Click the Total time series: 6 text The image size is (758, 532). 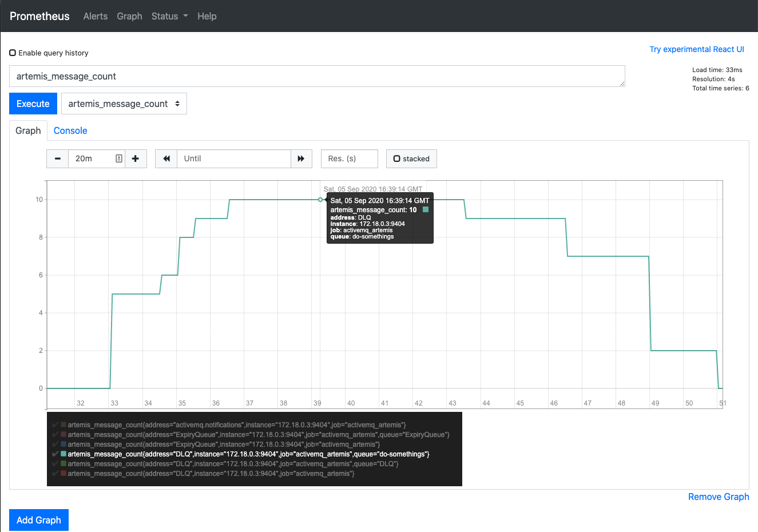point(721,88)
